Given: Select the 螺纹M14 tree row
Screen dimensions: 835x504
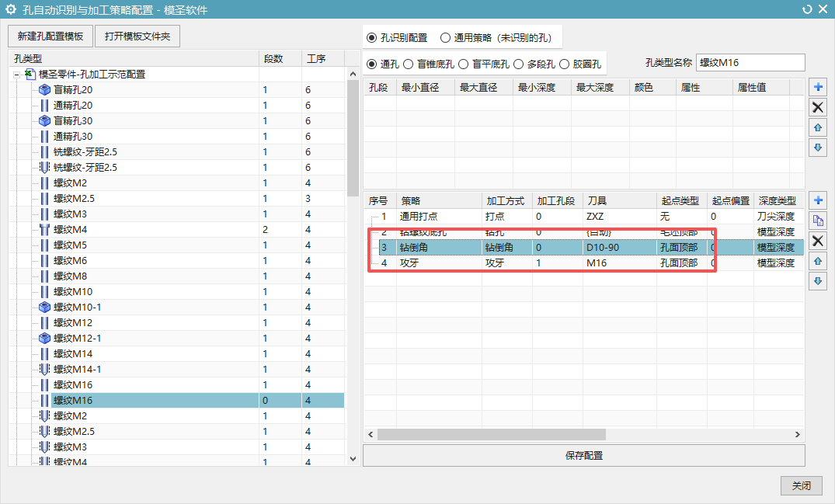Looking at the screenshot, I should pos(177,353).
